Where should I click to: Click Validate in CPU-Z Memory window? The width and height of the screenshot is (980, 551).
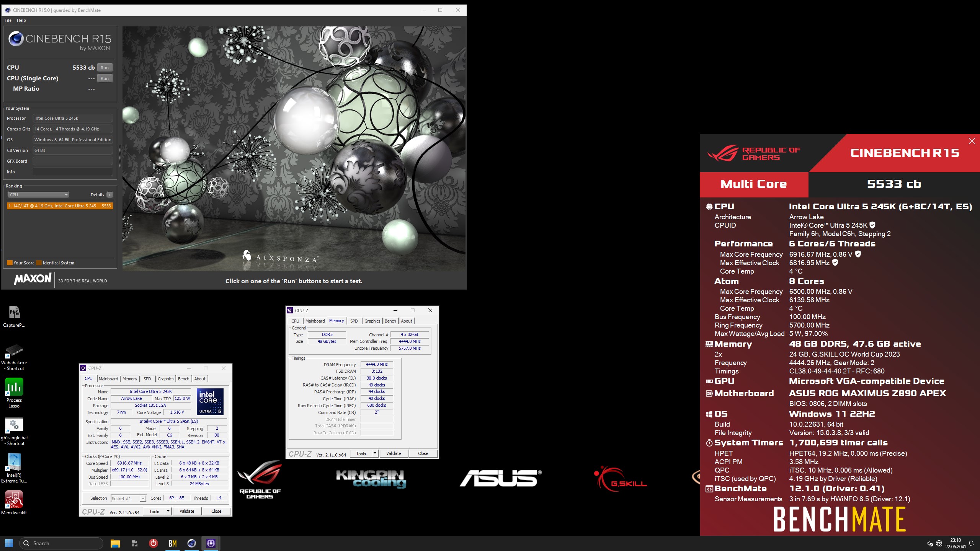[394, 453]
